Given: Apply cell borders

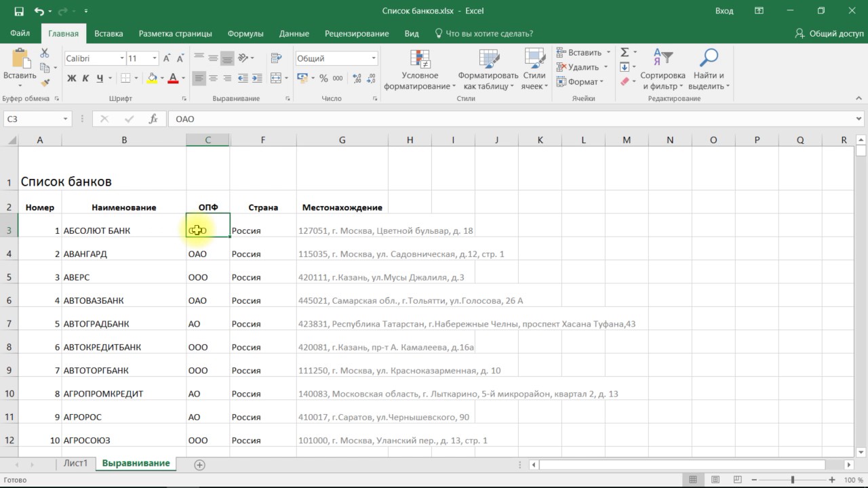Looking at the screenshot, I should (x=125, y=79).
